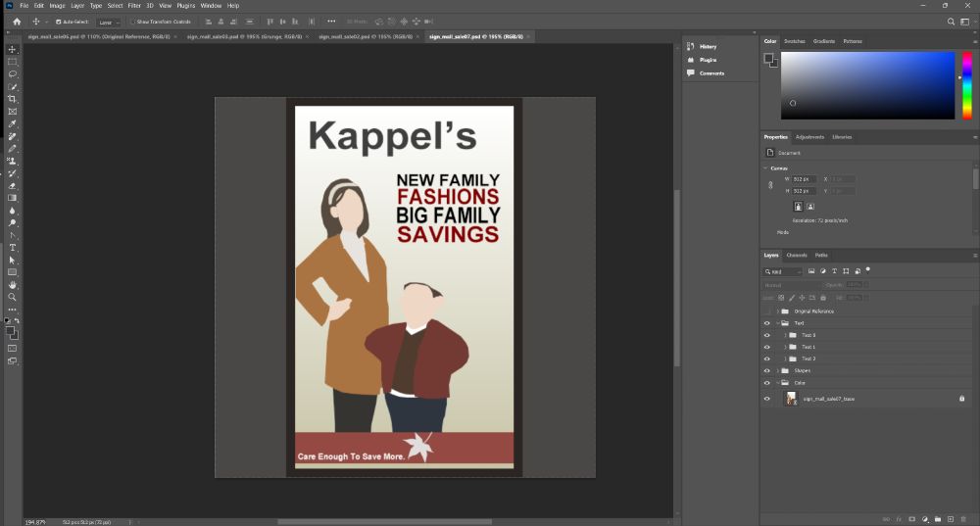Create a new layer with plus icon
Screen dimensions: 980x526
click(x=951, y=519)
